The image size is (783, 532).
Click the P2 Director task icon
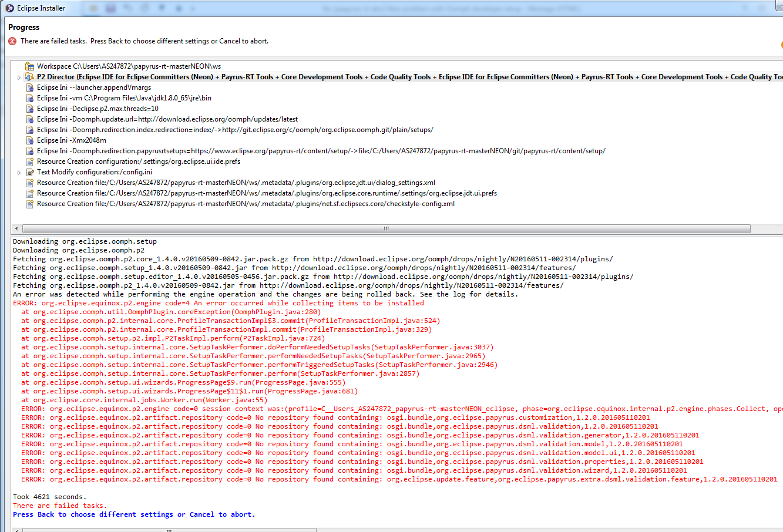pyautogui.click(x=29, y=77)
